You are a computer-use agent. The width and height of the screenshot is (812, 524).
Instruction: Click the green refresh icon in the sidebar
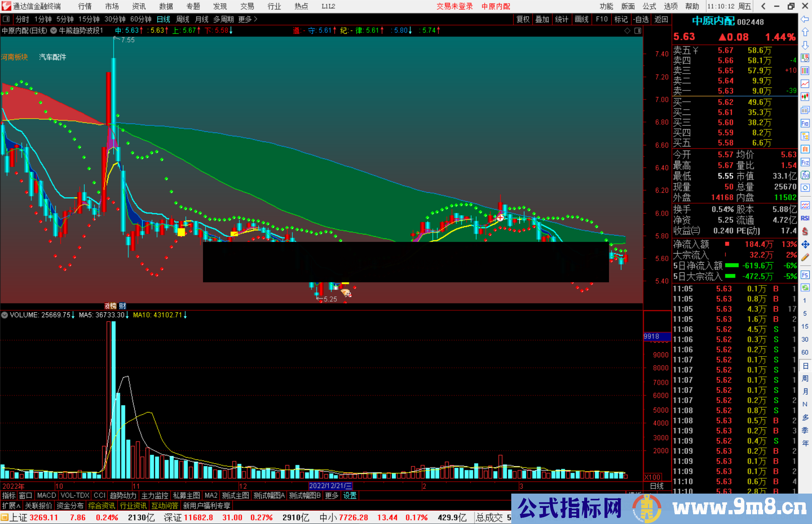point(805,288)
